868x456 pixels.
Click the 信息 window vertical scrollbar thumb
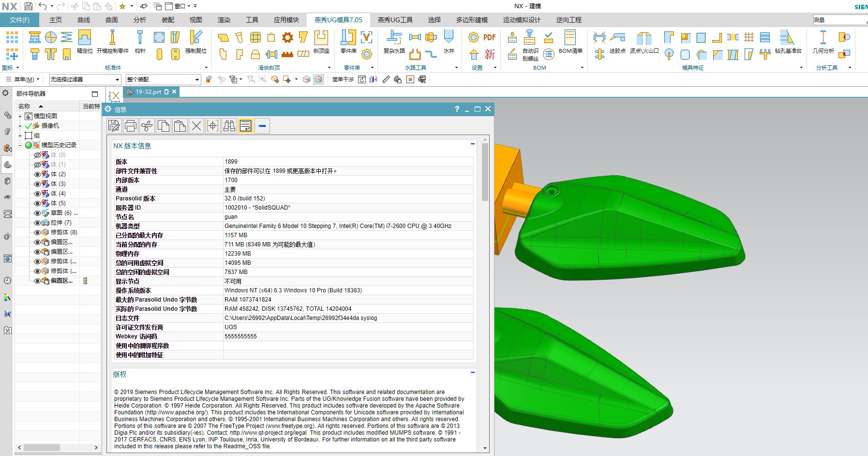pos(485,172)
